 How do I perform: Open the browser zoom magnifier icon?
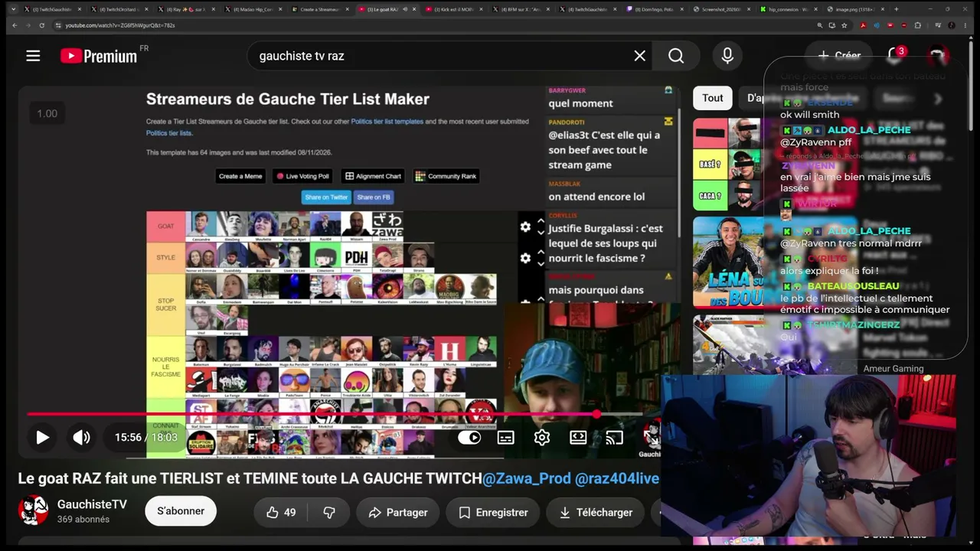[820, 25]
